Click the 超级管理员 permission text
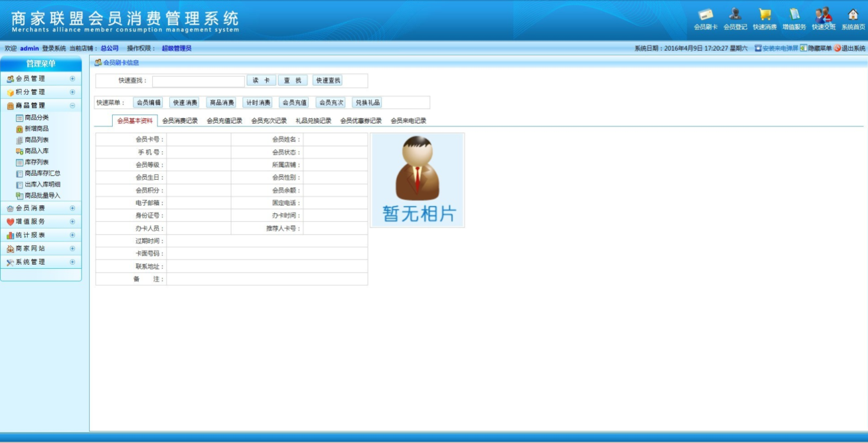 point(177,48)
